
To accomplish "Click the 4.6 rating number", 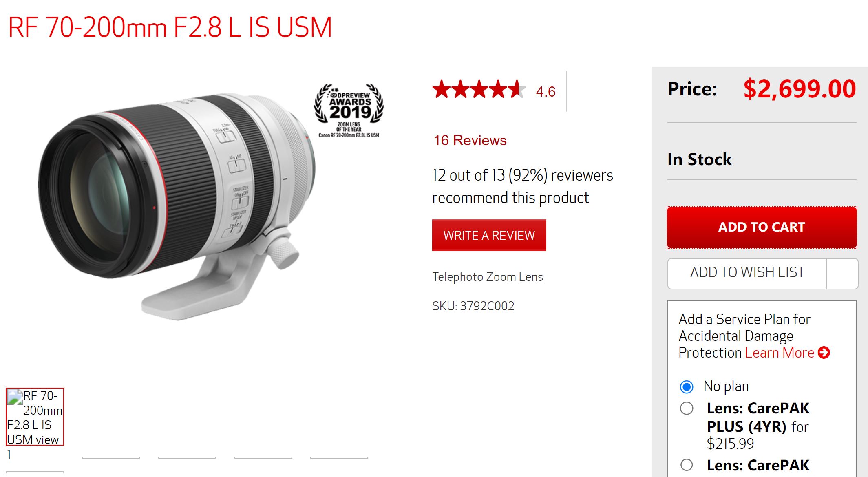I will pos(546,92).
